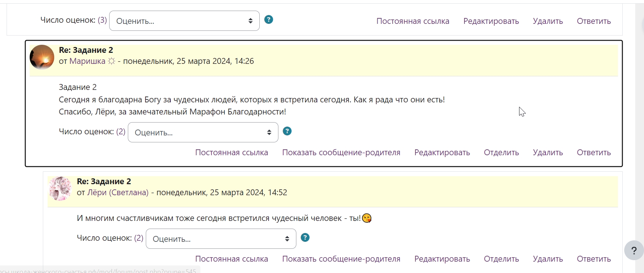Click Удалить on Лёри's reply
Screen dimensions: 644x273
[548, 259]
